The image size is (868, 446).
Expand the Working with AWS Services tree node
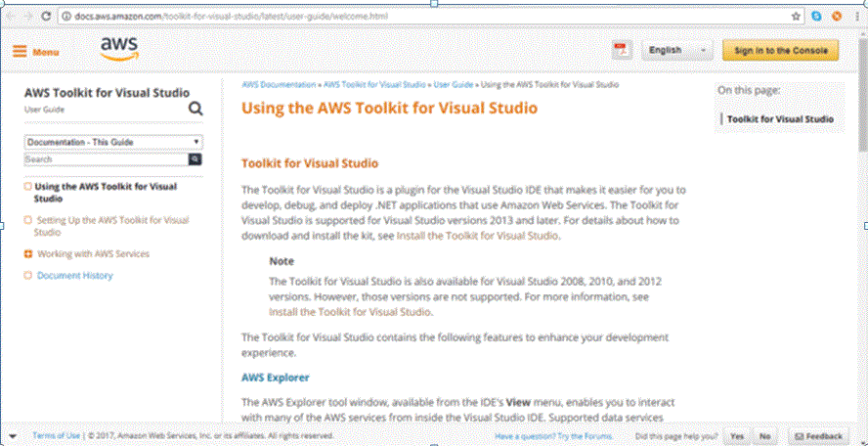click(27, 253)
